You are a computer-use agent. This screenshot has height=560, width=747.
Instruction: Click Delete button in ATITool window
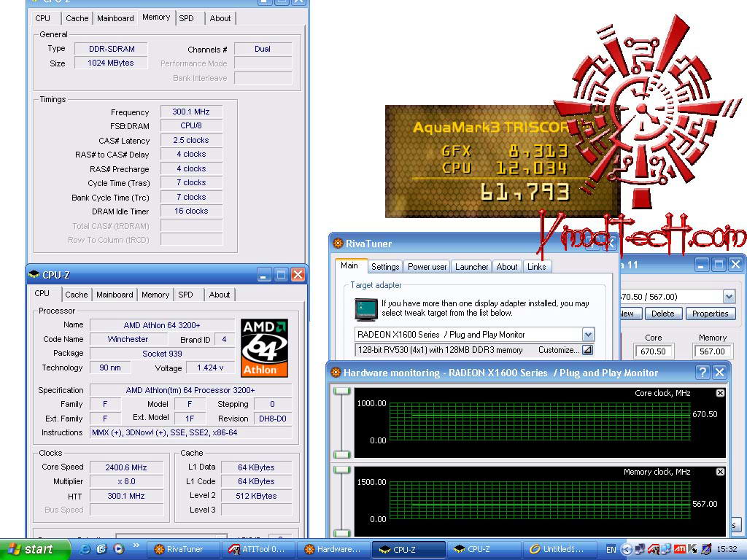click(662, 314)
